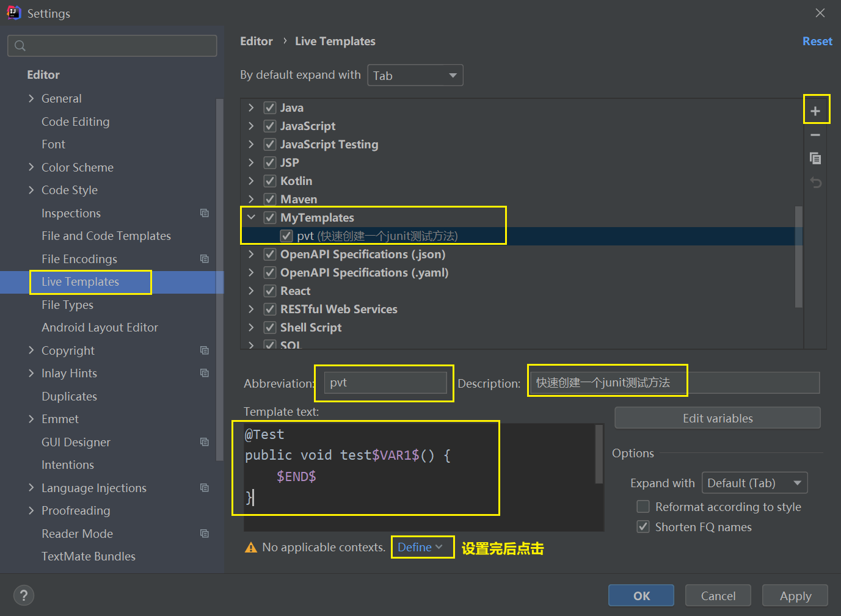
Task: Click the Cancel button
Action: 718,596
